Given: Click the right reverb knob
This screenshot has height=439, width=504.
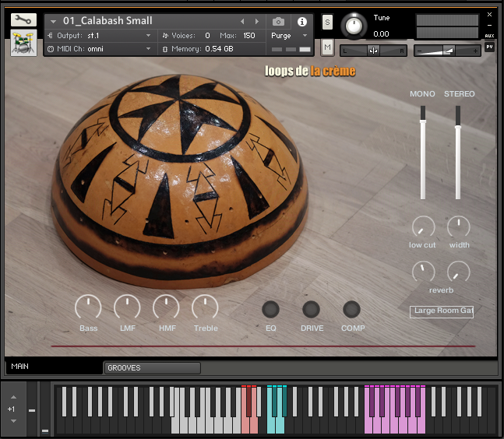Looking at the screenshot, I should [459, 272].
